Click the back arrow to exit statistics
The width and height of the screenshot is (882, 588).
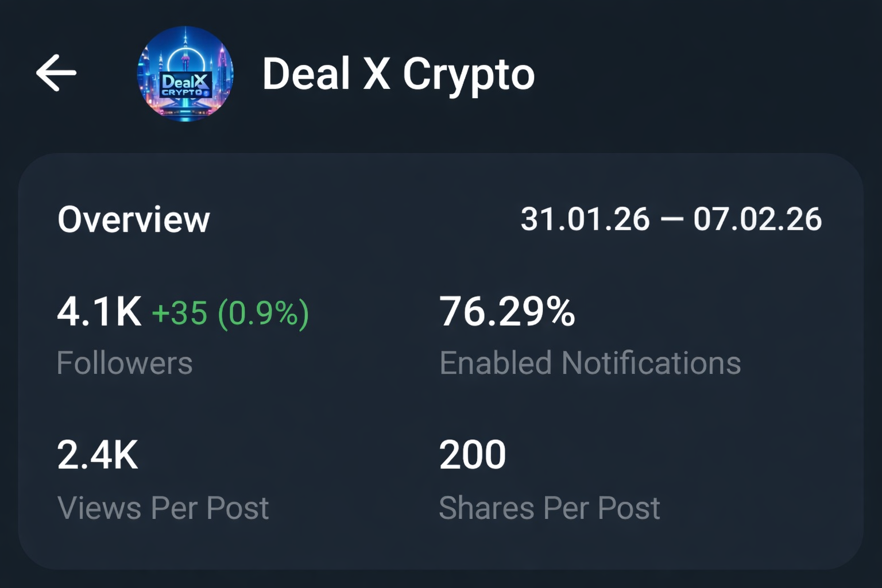coord(55,73)
